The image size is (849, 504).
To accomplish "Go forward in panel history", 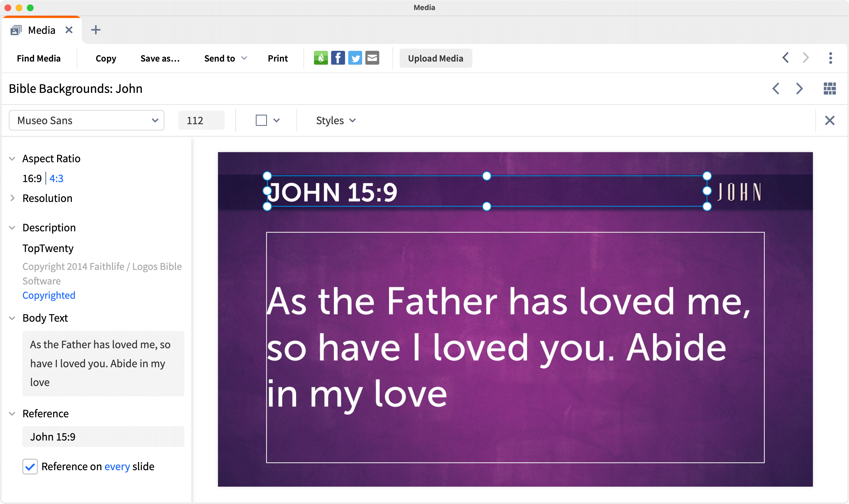I will pos(806,58).
